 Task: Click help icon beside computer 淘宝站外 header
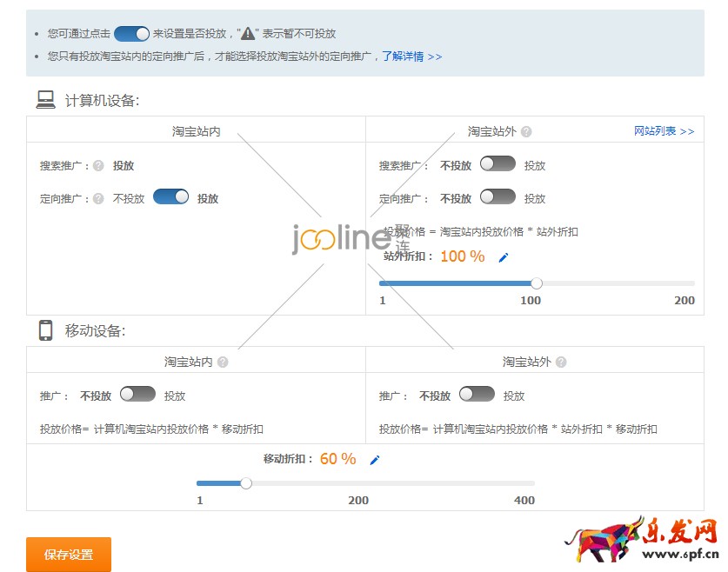526,132
